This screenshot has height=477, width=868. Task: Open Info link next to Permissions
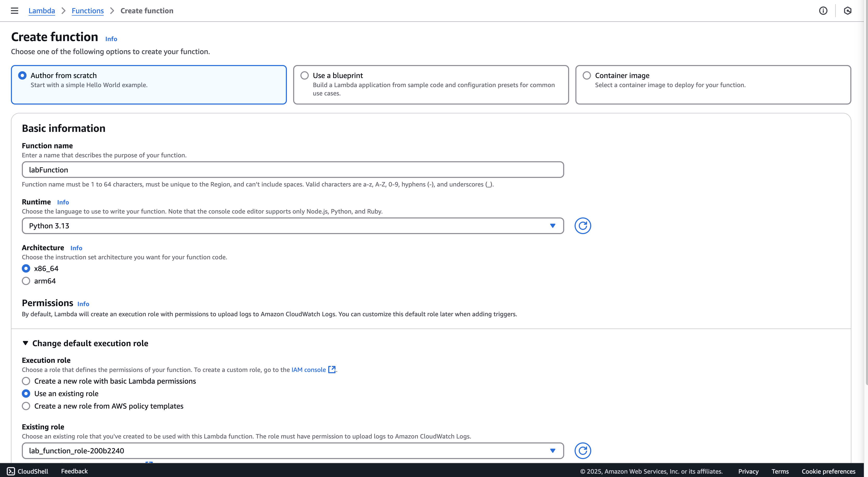83,304
